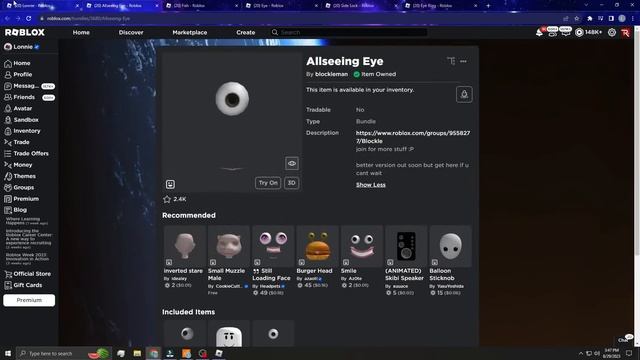Select Marketplace in the top navigation
This screenshot has height=360, width=640.
(x=190, y=32)
